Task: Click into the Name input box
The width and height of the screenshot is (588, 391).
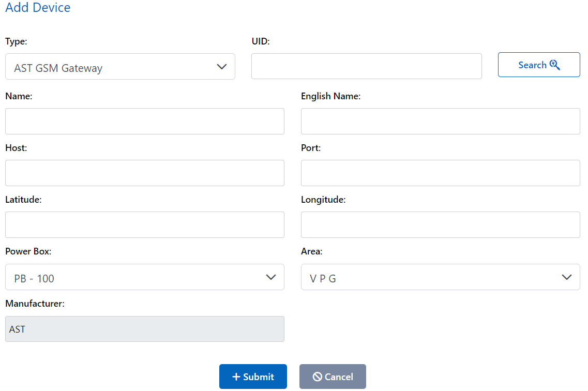Action: point(144,121)
